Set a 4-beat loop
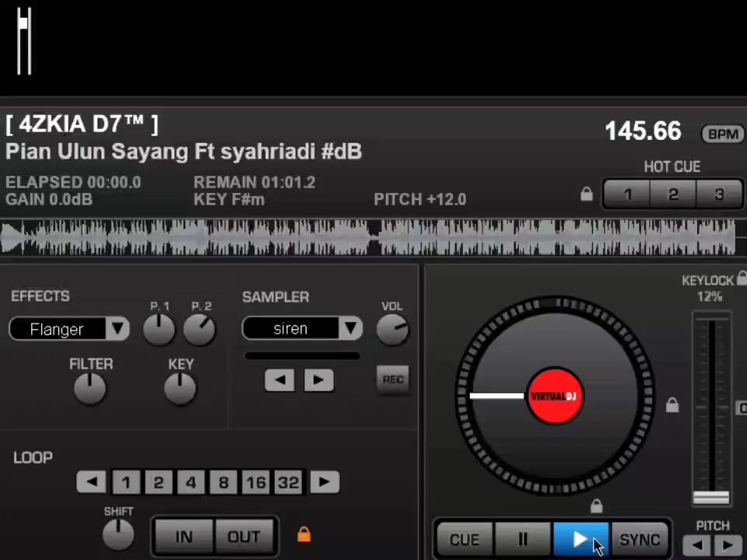This screenshot has height=560, width=747. click(191, 482)
